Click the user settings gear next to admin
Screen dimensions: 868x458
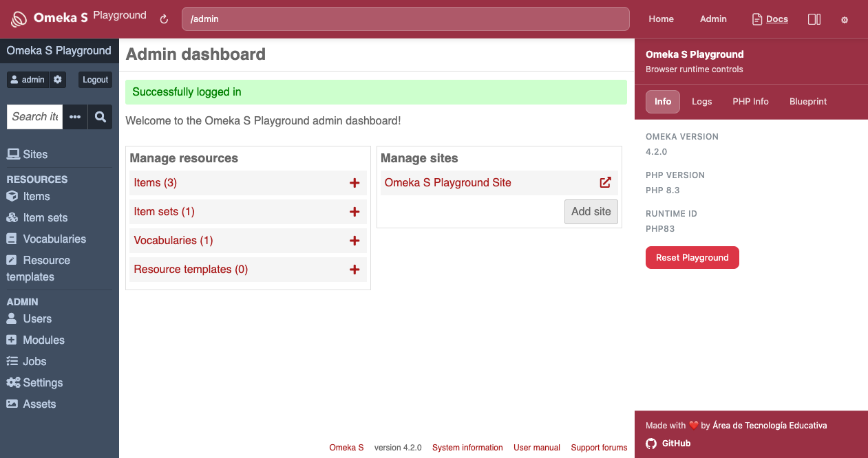click(x=58, y=80)
